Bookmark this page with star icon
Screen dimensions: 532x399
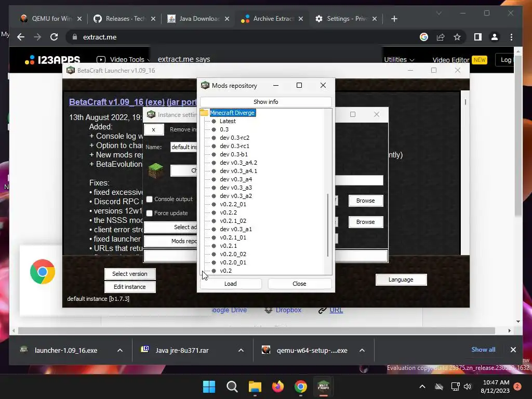click(x=457, y=37)
